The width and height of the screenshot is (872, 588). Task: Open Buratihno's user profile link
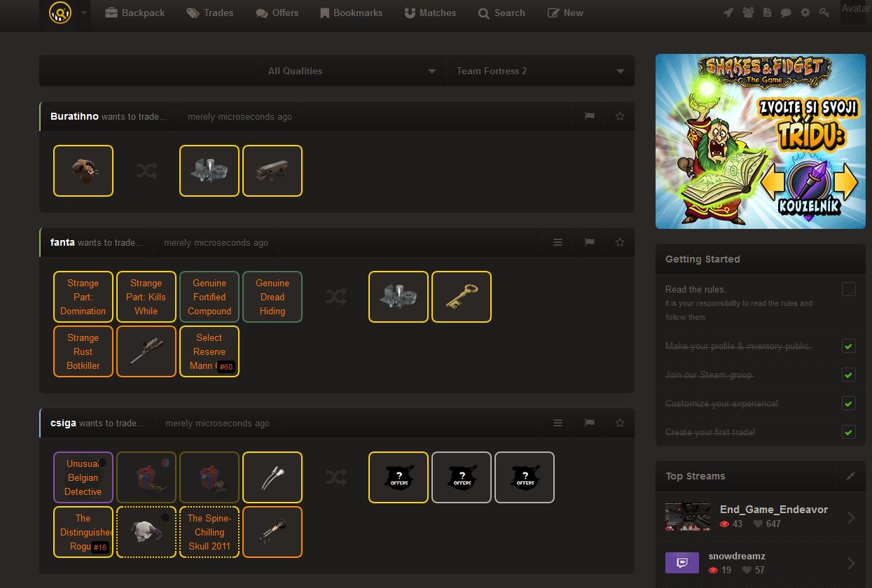click(74, 116)
